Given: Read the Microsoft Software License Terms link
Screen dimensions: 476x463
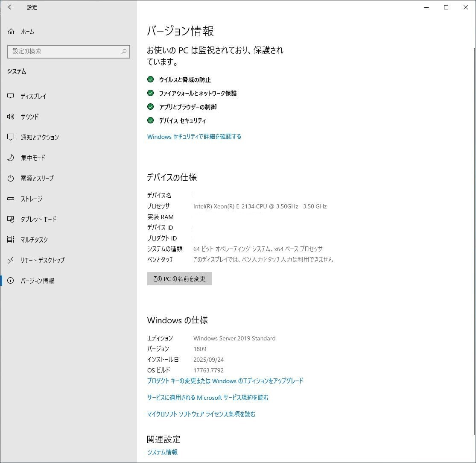Looking at the screenshot, I should pos(201,414).
